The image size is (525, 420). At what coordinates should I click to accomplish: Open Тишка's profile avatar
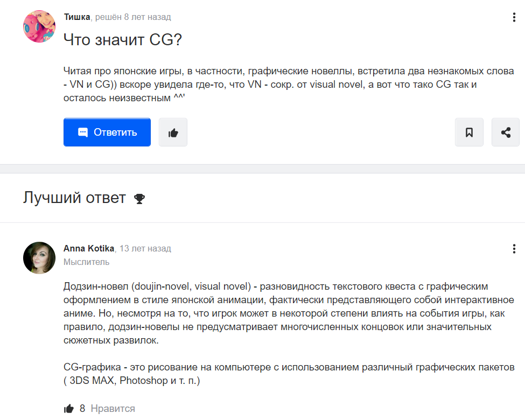point(39,26)
